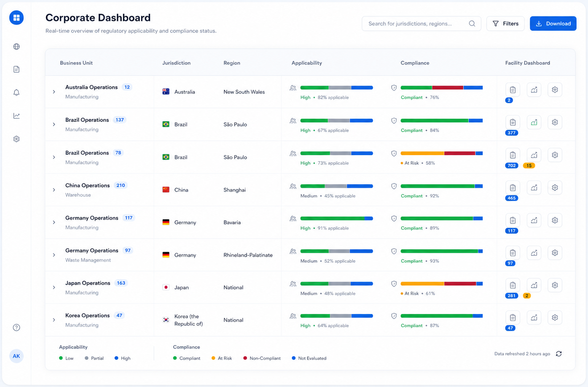Click the Business Unit column header
Image resolution: width=588 pixels, height=387 pixels.
pos(76,63)
